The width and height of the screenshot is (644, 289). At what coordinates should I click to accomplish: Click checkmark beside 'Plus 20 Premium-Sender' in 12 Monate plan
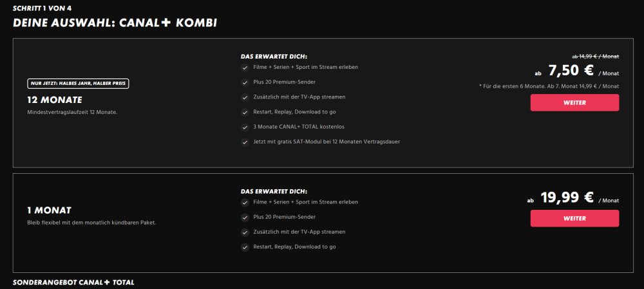pos(245,82)
